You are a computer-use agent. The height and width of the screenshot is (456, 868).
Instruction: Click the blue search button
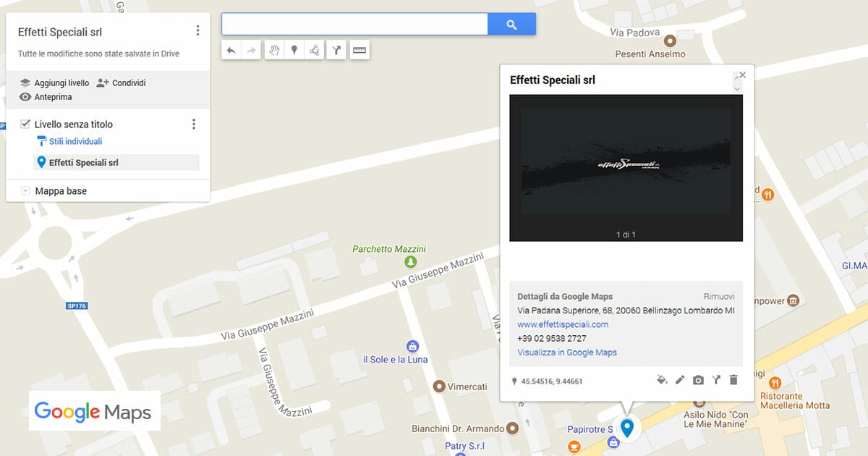point(511,25)
